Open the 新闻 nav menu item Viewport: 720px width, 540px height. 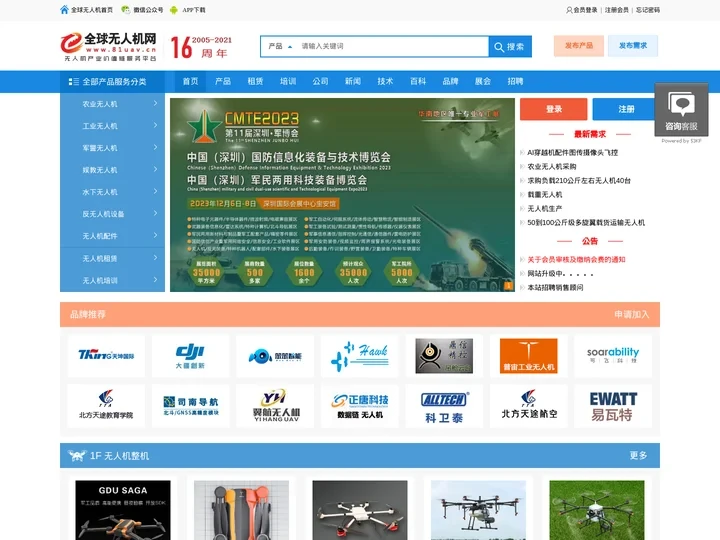click(x=353, y=82)
